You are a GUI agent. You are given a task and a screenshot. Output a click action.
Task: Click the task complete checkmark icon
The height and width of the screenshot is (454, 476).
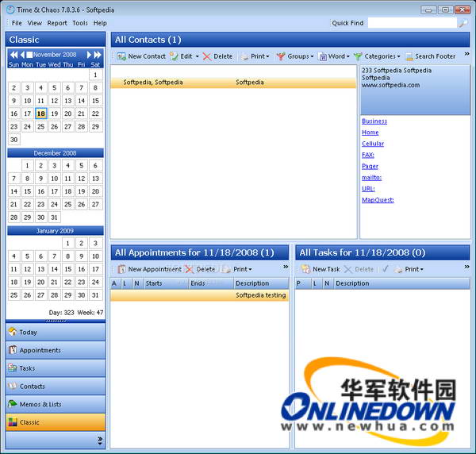[x=385, y=269]
